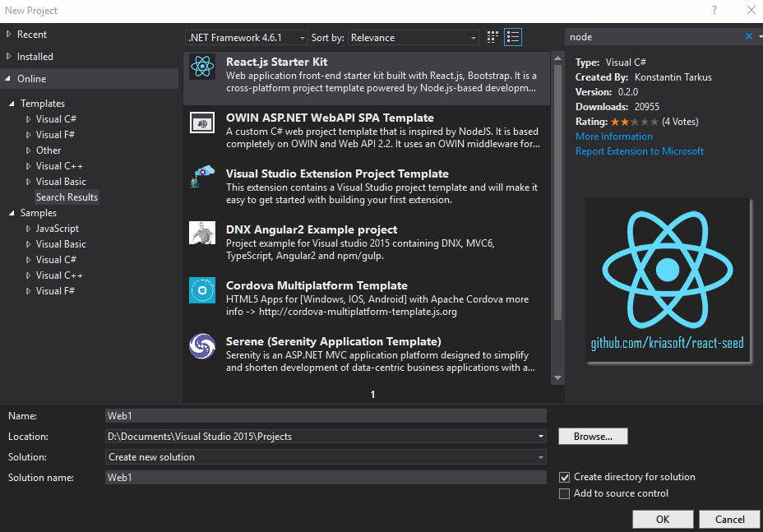Switch to medium icons list view
This screenshot has height=532, width=763.
pyautogui.click(x=513, y=38)
